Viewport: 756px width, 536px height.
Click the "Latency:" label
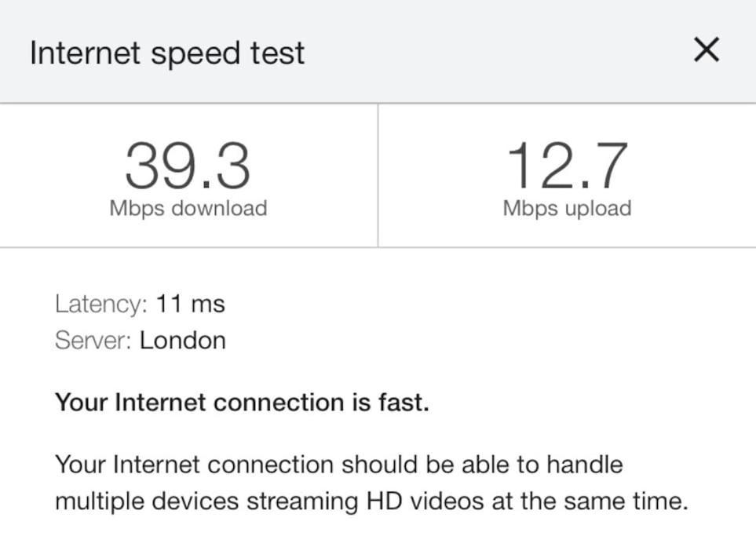(x=100, y=304)
